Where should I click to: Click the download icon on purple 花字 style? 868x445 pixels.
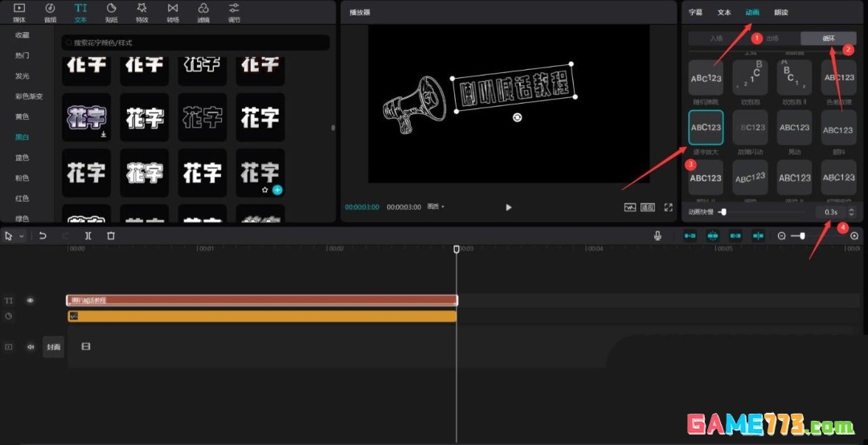tap(104, 134)
